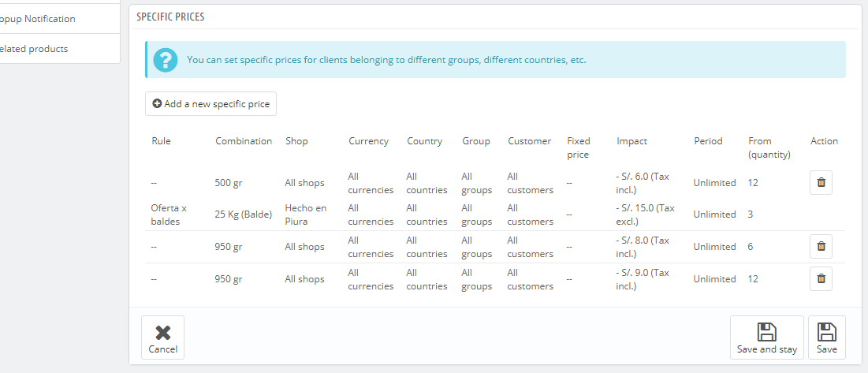Image resolution: width=868 pixels, height=373 pixels.
Task: Click the question mark info icon
Action: click(x=166, y=60)
